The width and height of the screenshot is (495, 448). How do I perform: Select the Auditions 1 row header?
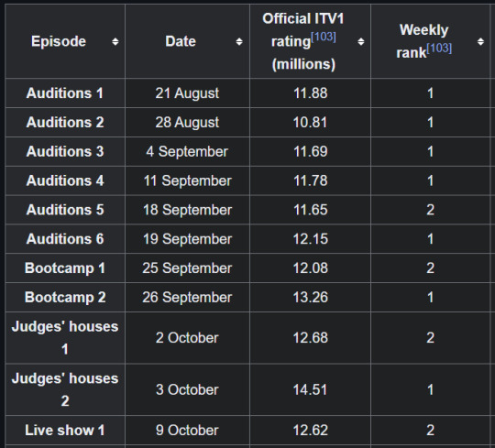point(65,93)
